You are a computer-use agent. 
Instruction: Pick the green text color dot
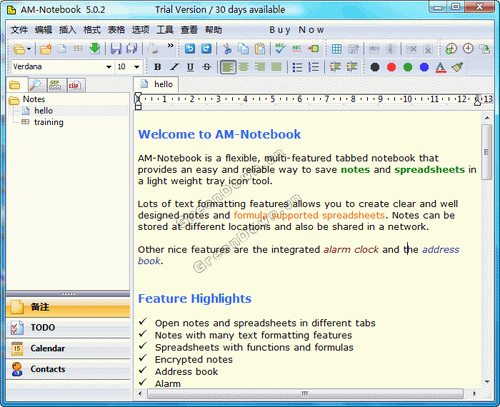point(408,67)
